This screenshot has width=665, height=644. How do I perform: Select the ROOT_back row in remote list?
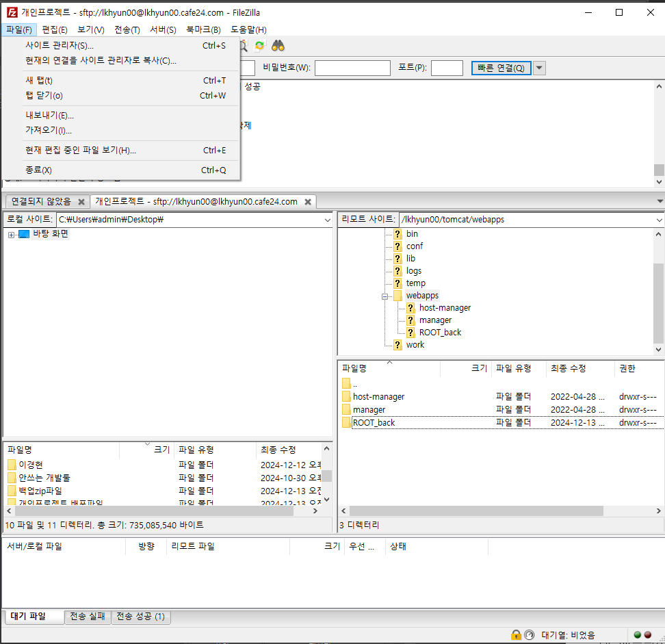pos(501,422)
